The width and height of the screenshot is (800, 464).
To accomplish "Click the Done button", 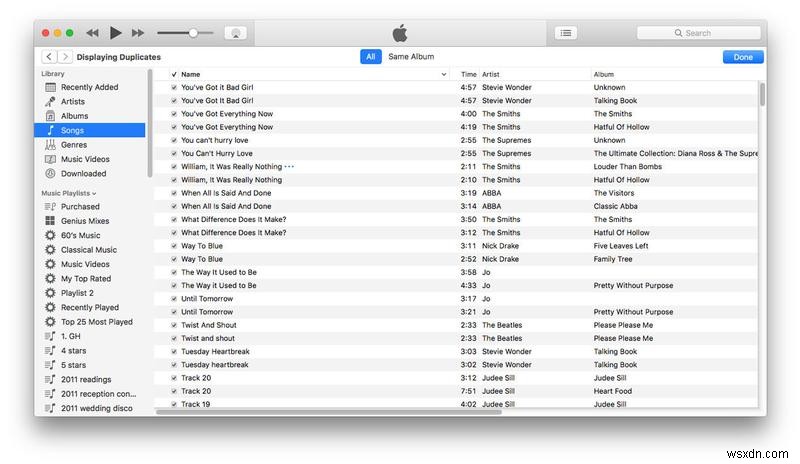I will click(x=743, y=57).
